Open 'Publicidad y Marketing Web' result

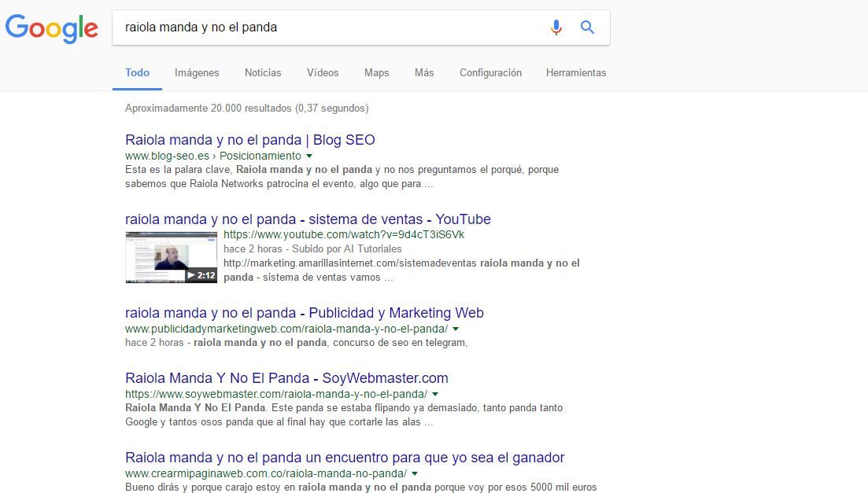(304, 313)
